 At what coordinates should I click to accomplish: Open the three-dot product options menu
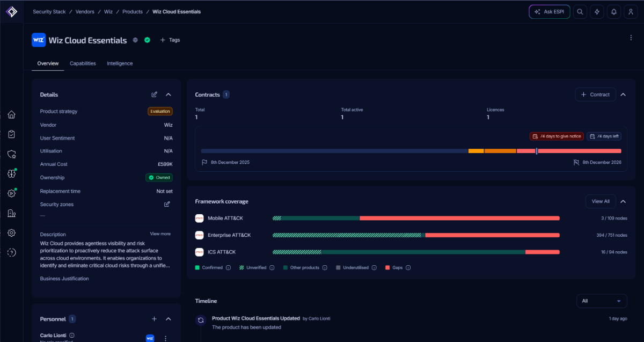tap(631, 38)
